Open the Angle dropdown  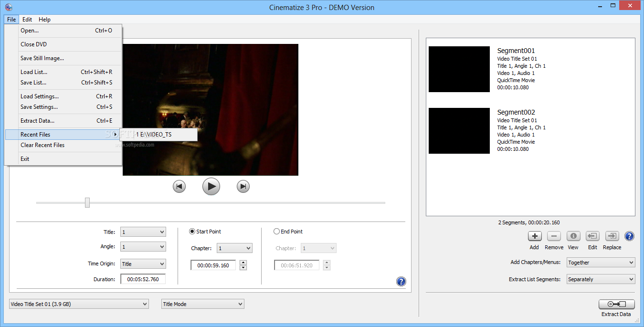pos(143,247)
